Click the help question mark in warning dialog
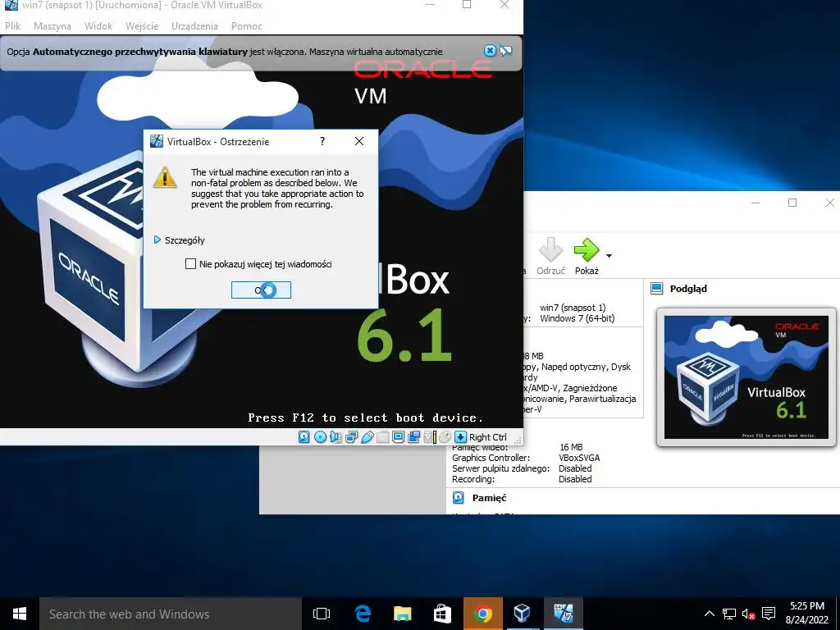Screen dimensions: 840x630 pos(322,141)
